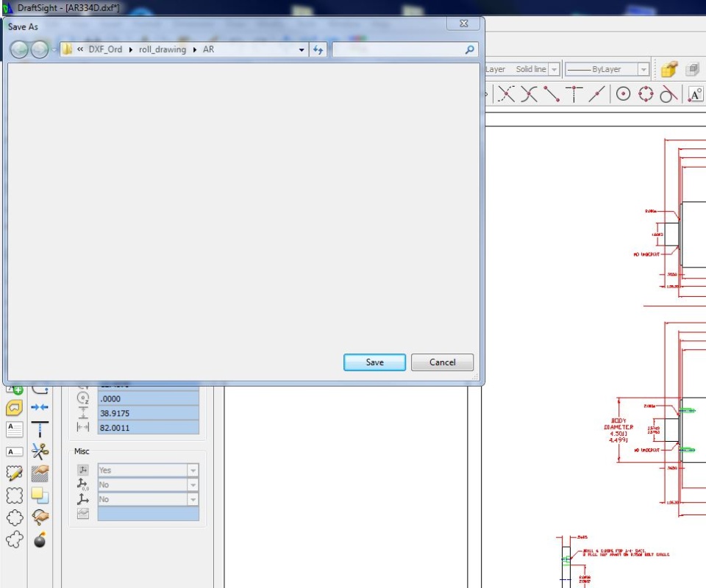Toggle Tangent entity snap
Image resolution: width=706 pixels, height=588 pixels.
tap(668, 94)
